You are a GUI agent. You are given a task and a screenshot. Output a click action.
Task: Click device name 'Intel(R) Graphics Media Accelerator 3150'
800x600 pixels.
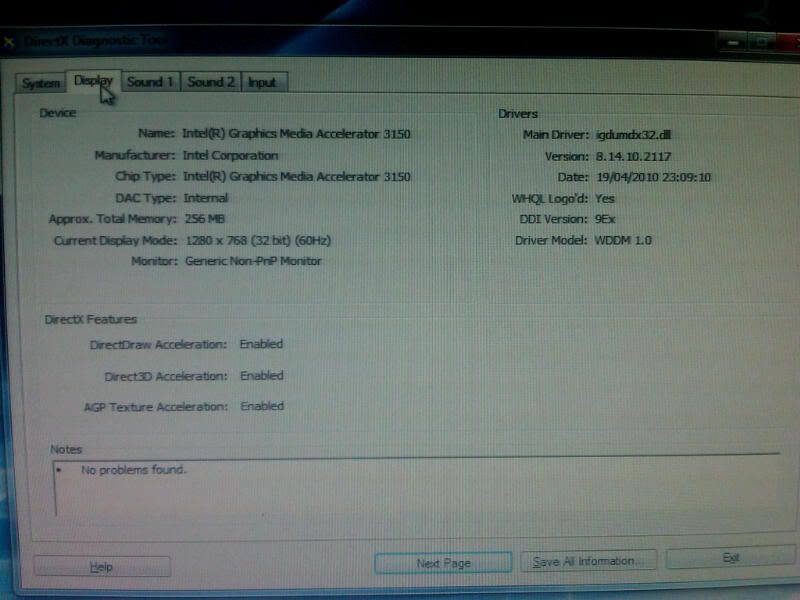tap(296, 134)
